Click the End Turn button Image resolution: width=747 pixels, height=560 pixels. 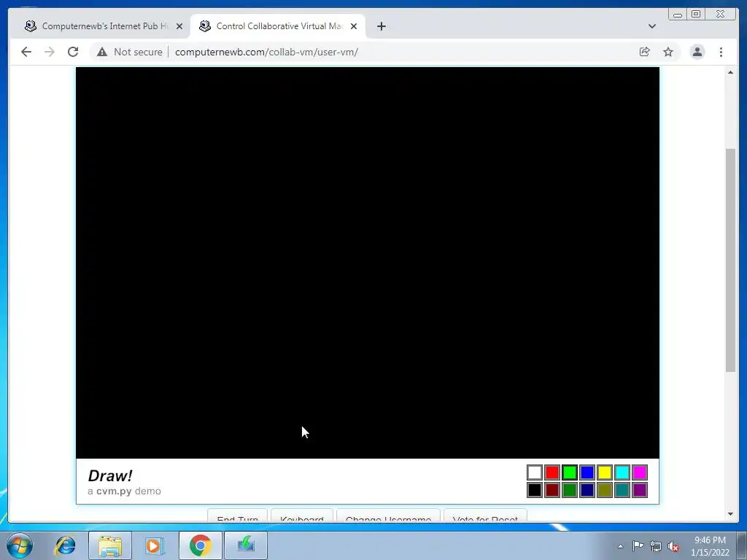pos(237,516)
